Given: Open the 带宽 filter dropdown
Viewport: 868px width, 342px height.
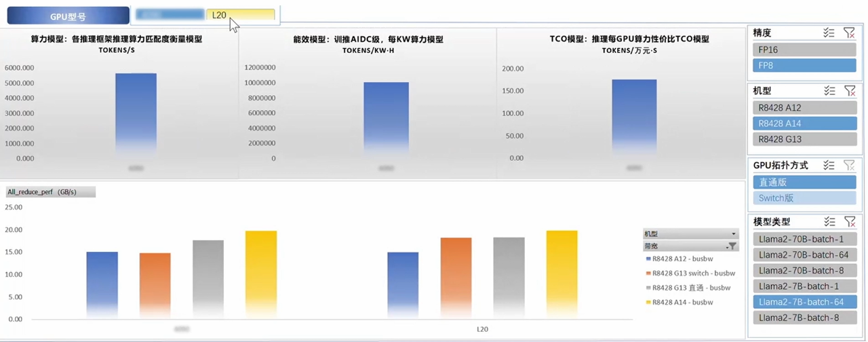Looking at the screenshot, I should [x=732, y=246].
